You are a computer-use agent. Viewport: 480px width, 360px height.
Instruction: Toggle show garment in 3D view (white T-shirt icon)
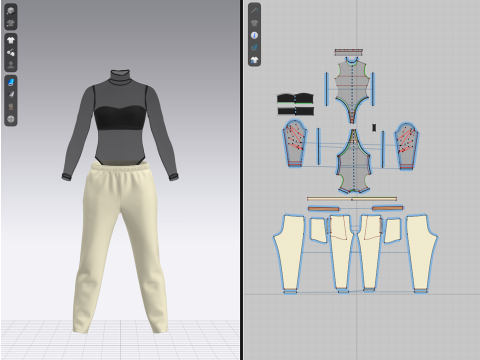pyautogui.click(x=11, y=40)
